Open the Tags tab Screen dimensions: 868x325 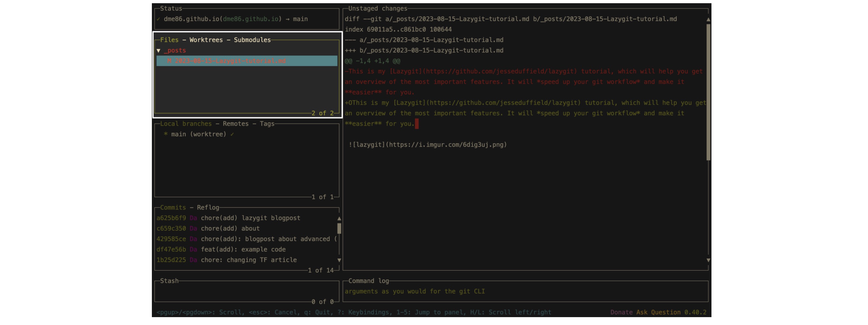pos(267,123)
